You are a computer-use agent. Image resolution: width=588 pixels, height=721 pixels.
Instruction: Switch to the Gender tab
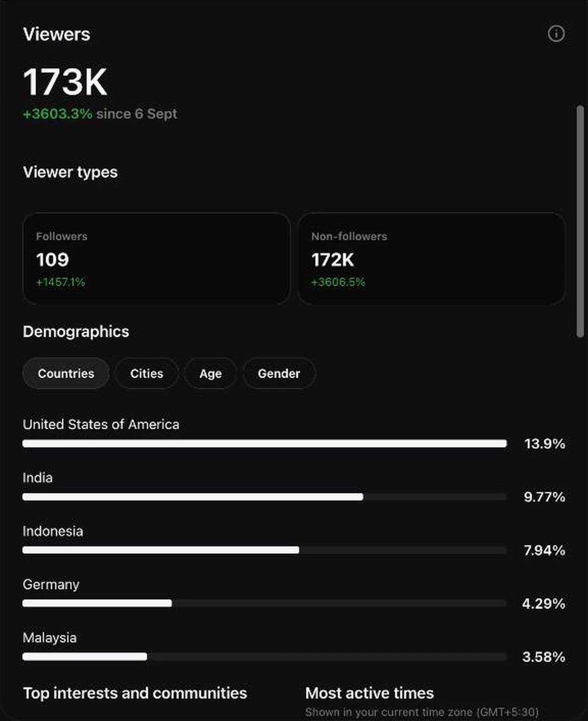[279, 373]
